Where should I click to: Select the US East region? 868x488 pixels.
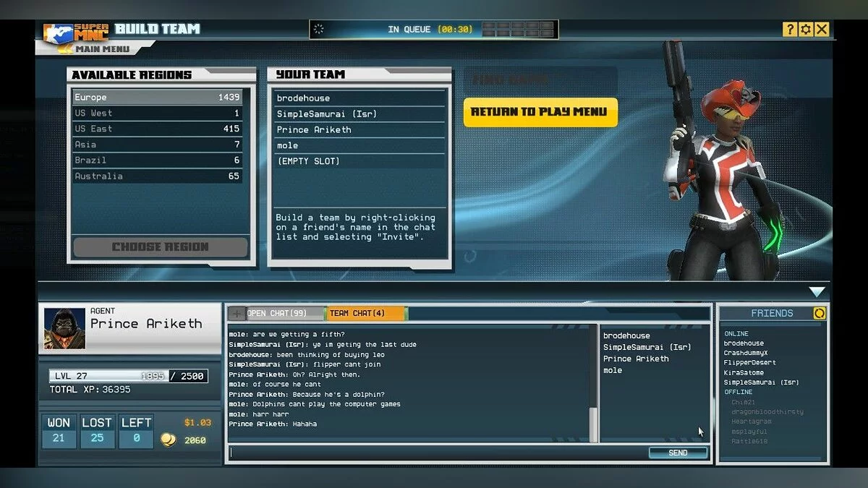pyautogui.click(x=158, y=129)
